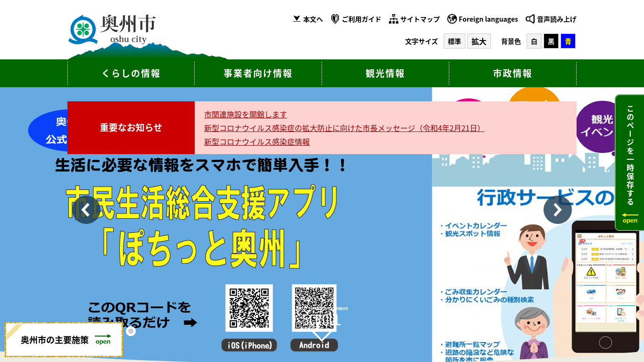Click the down-arrow icon beside 本文へ
Screen dimensions: 644x362
[297, 19]
